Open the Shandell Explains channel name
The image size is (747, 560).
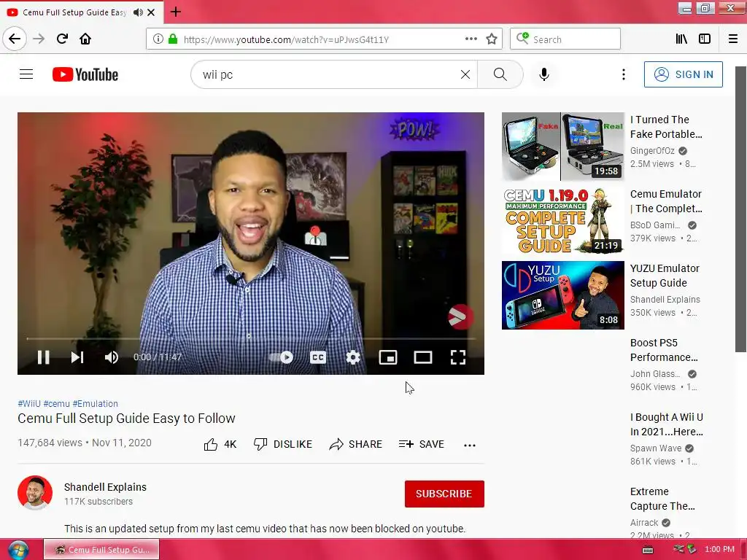pos(105,487)
